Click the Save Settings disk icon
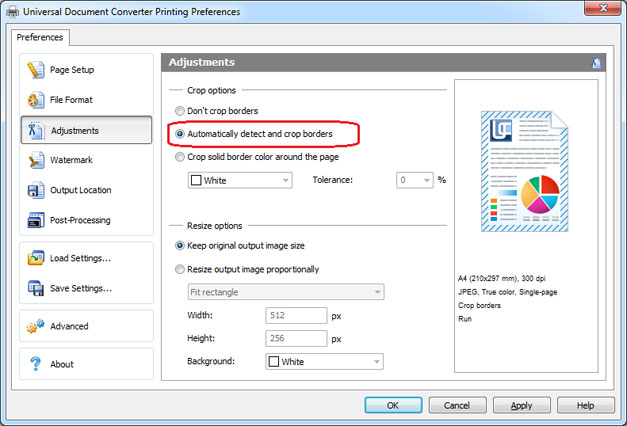 [36, 288]
